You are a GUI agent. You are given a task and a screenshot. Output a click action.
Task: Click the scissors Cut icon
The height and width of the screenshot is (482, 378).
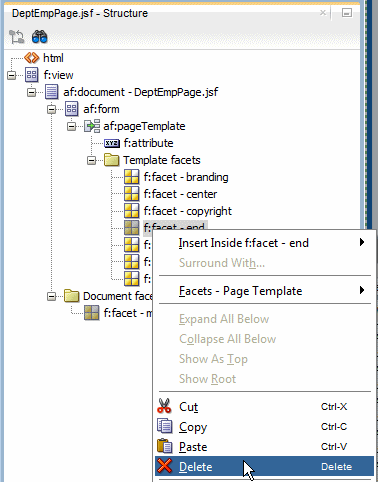coord(164,406)
